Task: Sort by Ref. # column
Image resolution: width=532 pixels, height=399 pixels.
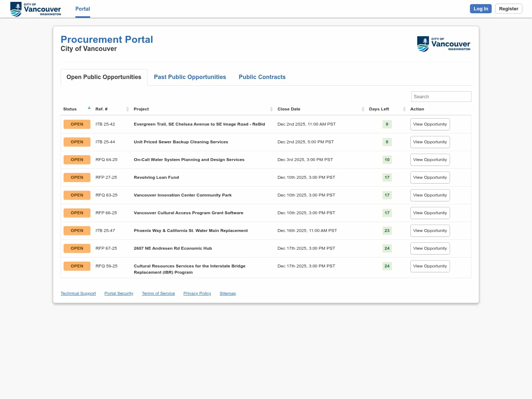Action: coord(127,109)
